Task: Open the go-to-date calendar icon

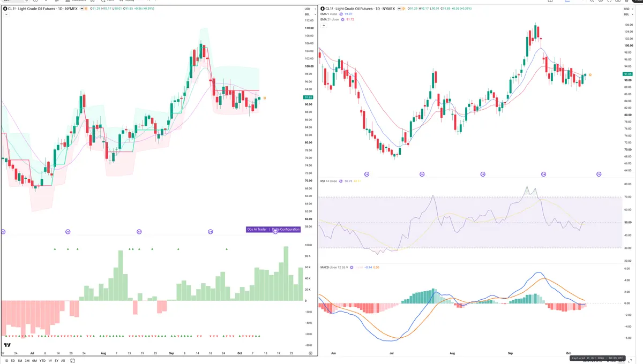Action: pos(73,360)
